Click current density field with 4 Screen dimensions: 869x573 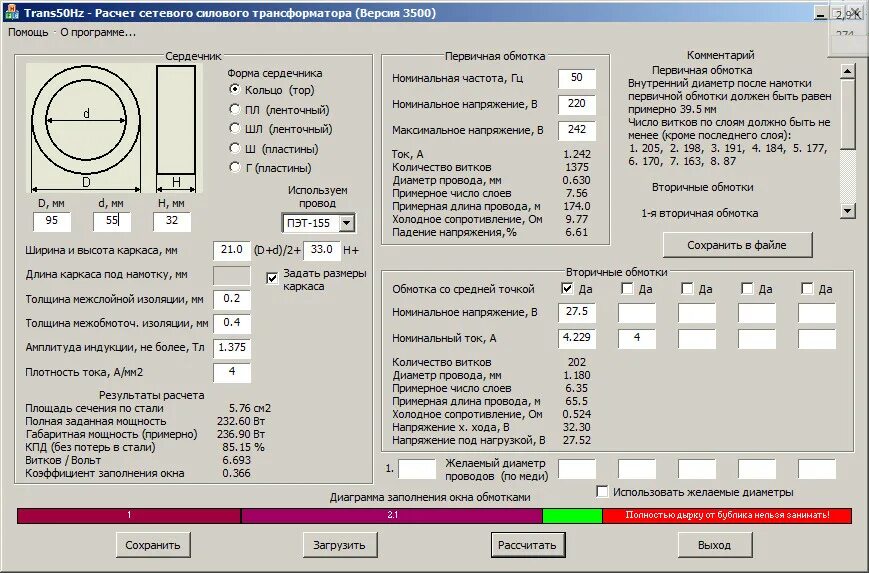pos(232,372)
